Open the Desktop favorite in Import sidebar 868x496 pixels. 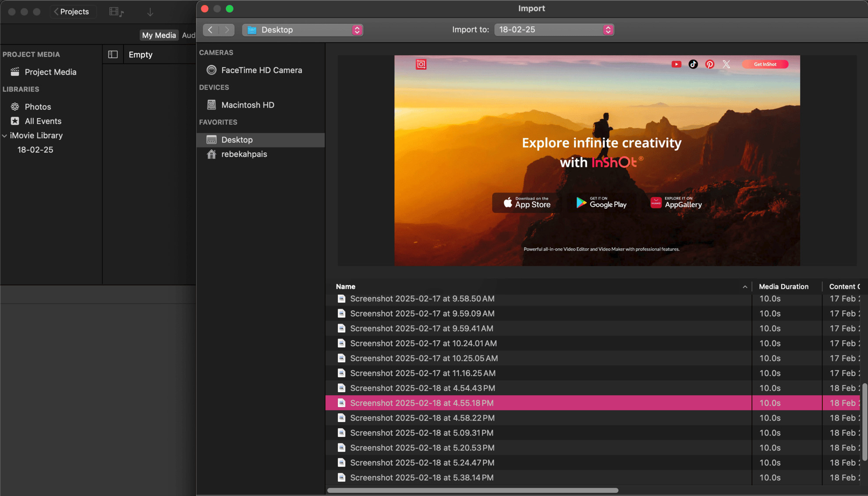pyautogui.click(x=237, y=140)
